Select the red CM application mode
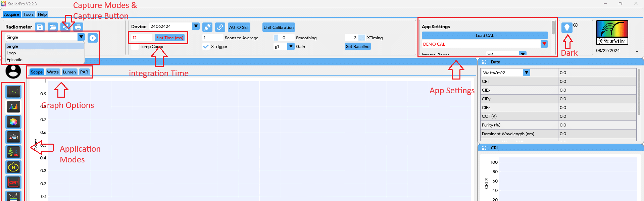 pyautogui.click(x=13, y=182)
